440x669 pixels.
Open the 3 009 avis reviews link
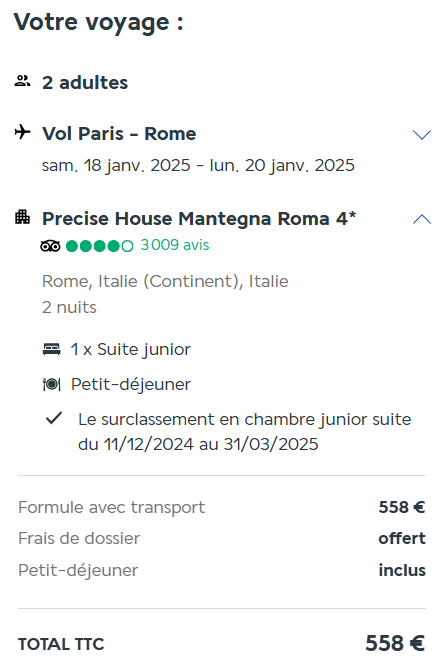click(x=175, y=245)
